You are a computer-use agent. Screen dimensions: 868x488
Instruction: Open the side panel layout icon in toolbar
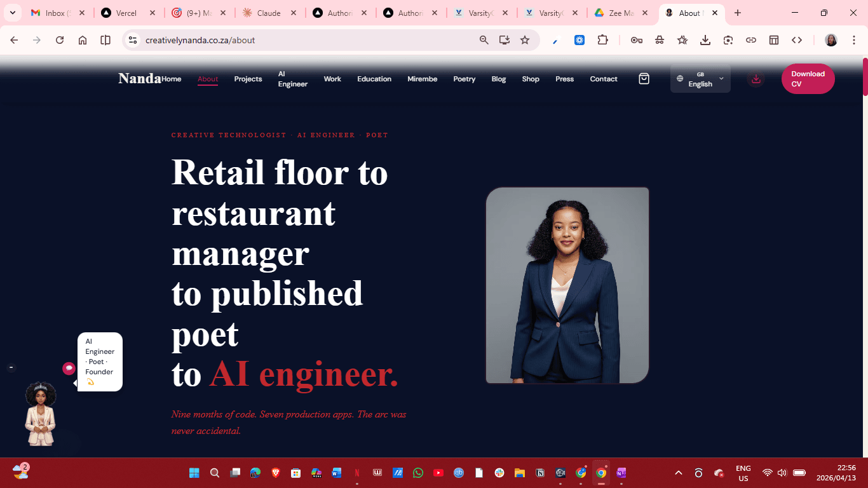[x=774, y=40]
